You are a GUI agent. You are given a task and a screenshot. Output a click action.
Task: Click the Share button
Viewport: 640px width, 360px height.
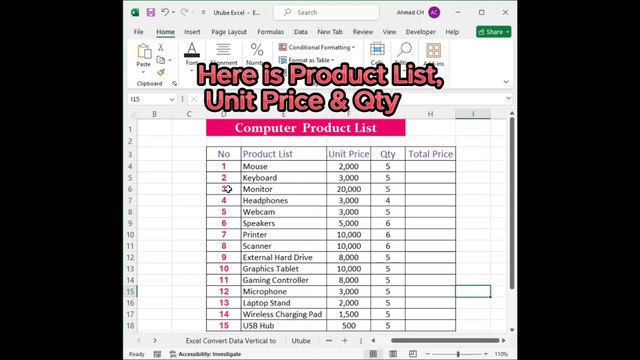tap(493, 32)
